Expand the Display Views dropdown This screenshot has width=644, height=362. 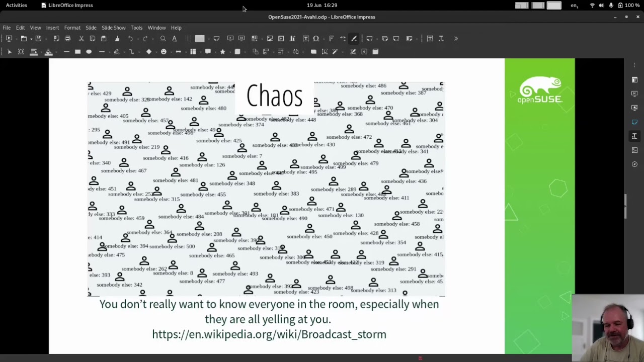(209, 39)
